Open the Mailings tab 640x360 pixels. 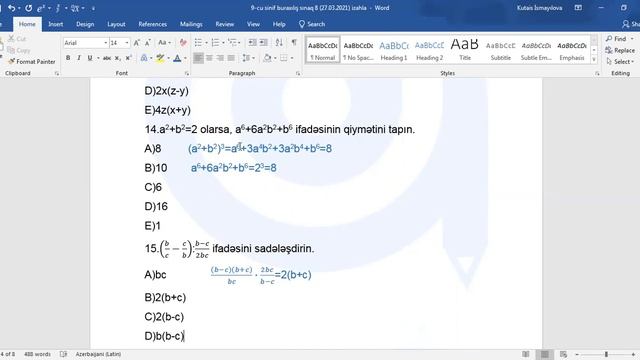(191, 24)
